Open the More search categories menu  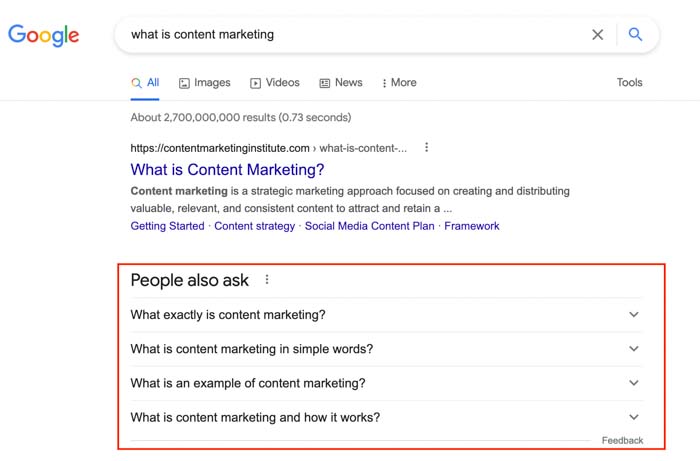[399, 83]
